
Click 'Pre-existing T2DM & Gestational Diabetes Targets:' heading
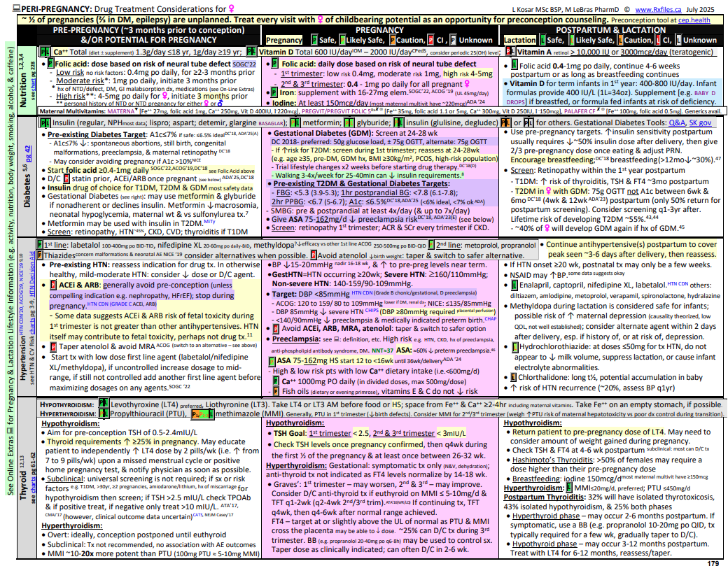(x=360, y=184)
